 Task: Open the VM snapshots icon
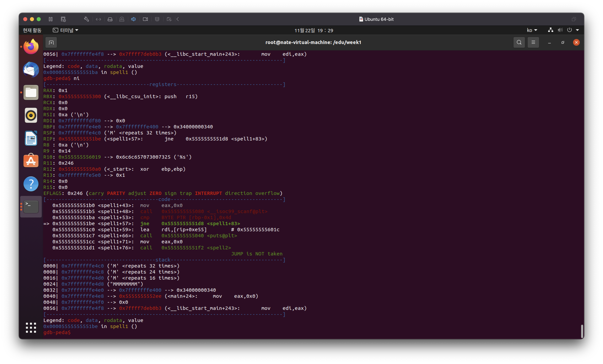pyautogui.click(x=63, y=19)
